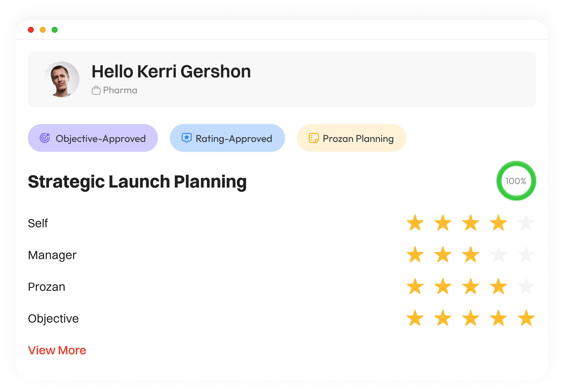Click the first star in Prozan row
The width and height of the screenshot is (564, 392).
coord(415,287)
